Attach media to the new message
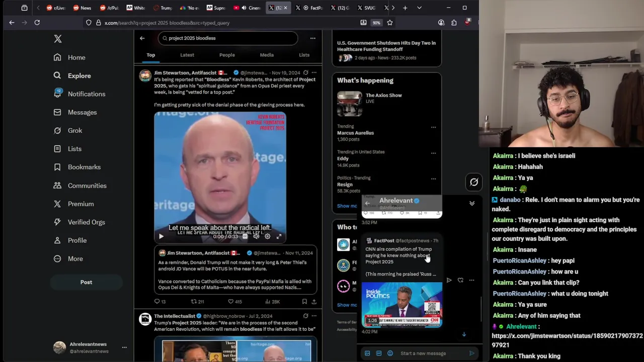The height and width of the screenshot is (362, 644). 367,353
